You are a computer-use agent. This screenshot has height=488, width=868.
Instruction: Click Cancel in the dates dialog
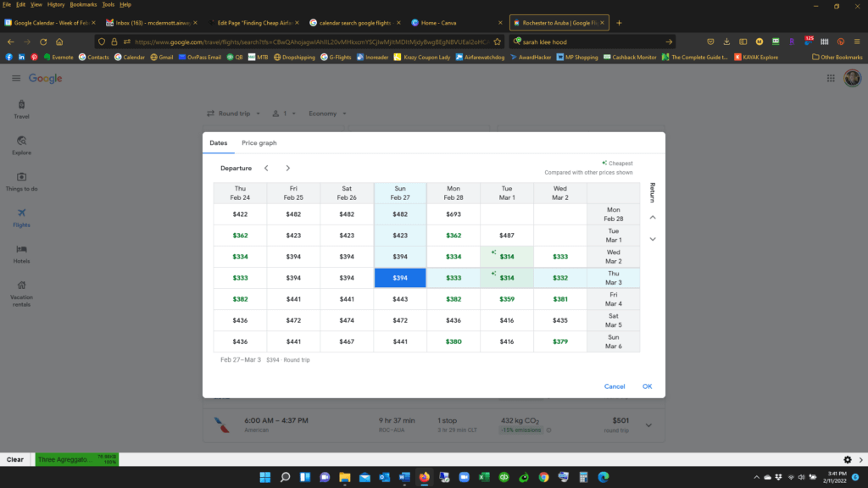(x=615, y=386)
